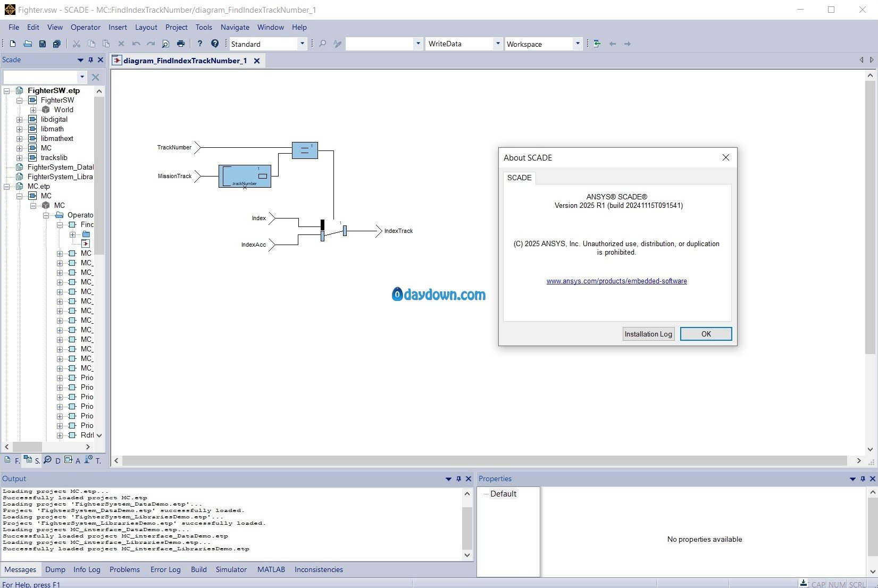
Task: Expand the World tree node
Action: click(x=33, y=110)
